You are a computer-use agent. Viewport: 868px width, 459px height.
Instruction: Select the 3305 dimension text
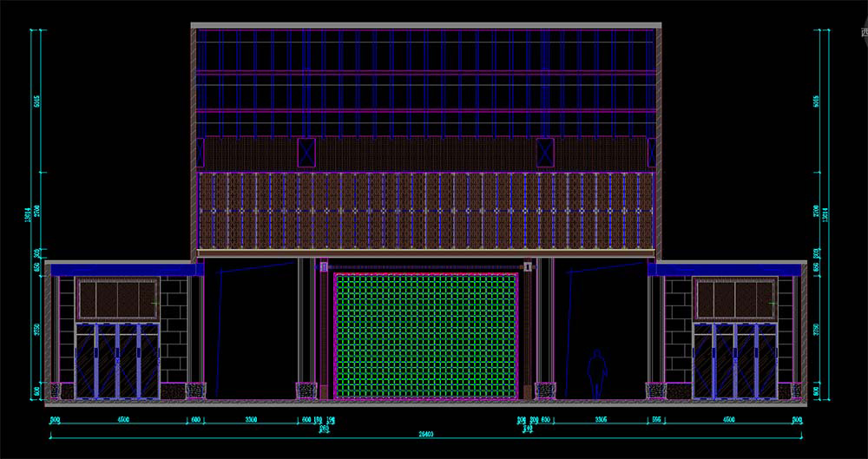[598, 419]
